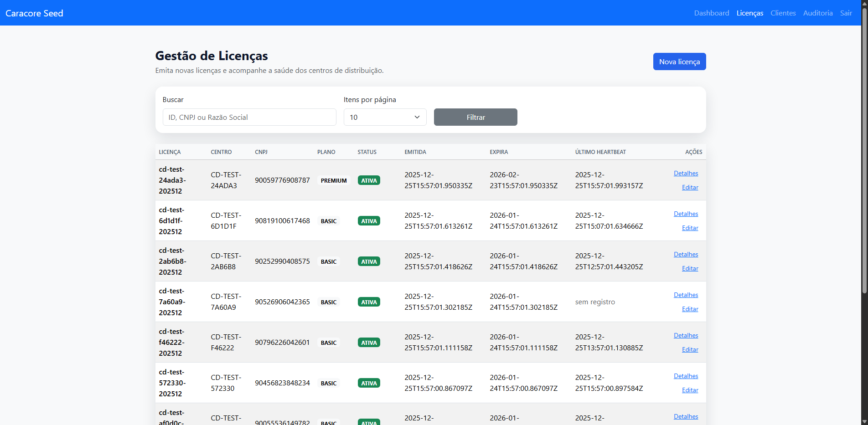868x425 pixels.
Task: Click the Caracore Seed brand logo
Action: pyautogui.click(x=34, y=13)
